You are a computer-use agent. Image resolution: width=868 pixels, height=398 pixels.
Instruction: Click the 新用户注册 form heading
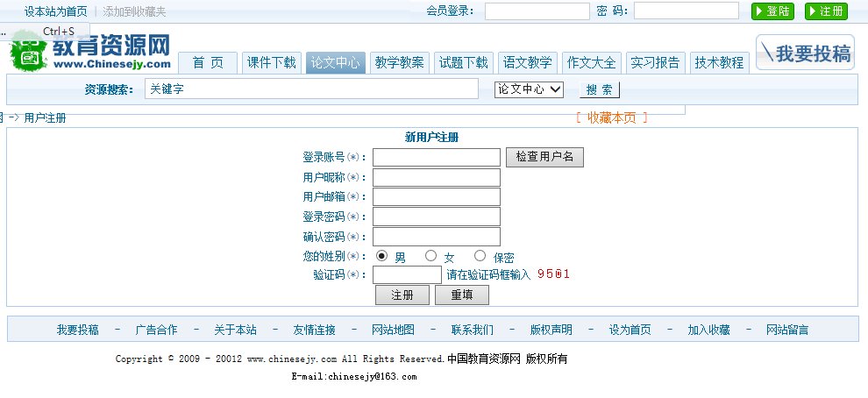(431, 138)
